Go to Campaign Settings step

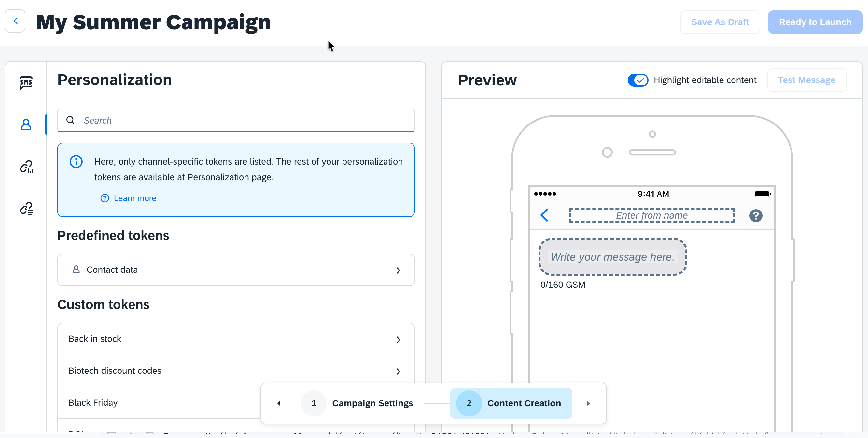pos(357,403)
